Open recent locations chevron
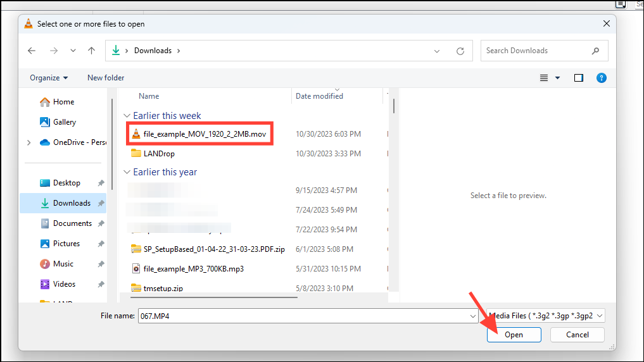This screenshot has width=644, height=362. (73, 51)
